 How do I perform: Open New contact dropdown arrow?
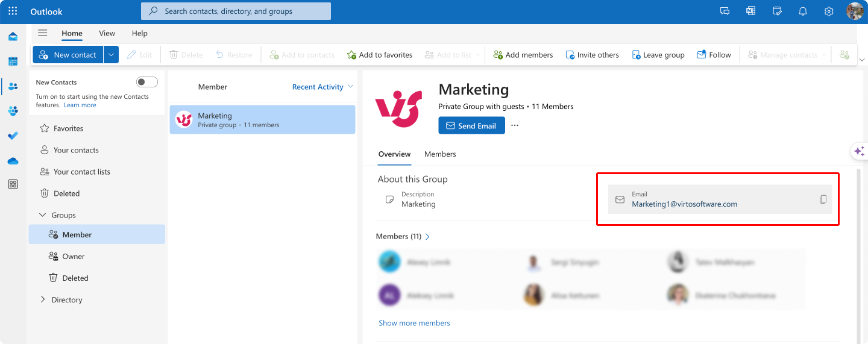coord(111,55)
